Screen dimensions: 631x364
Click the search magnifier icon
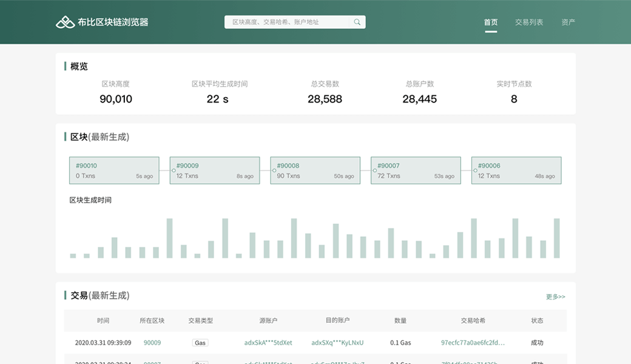point(357,22)
